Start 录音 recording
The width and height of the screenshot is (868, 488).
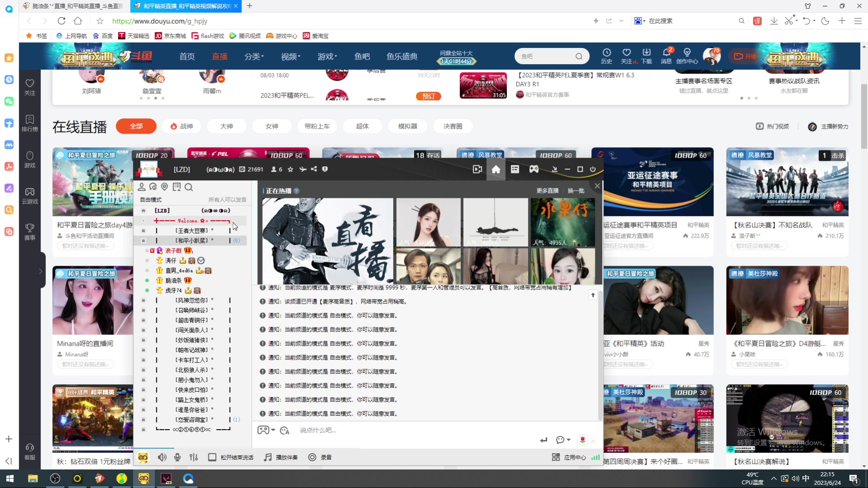(x=320, y=457)
